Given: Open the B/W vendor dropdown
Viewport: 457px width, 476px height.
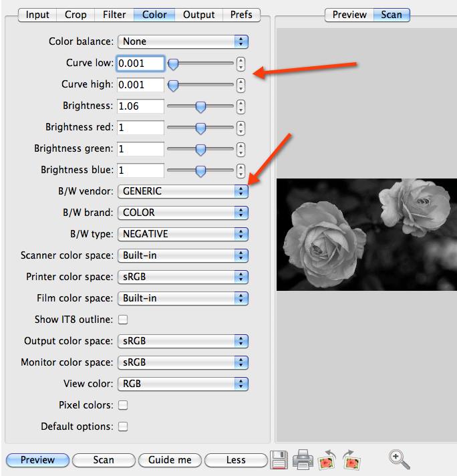Looking at the screenshot, I should coord(183,191).
